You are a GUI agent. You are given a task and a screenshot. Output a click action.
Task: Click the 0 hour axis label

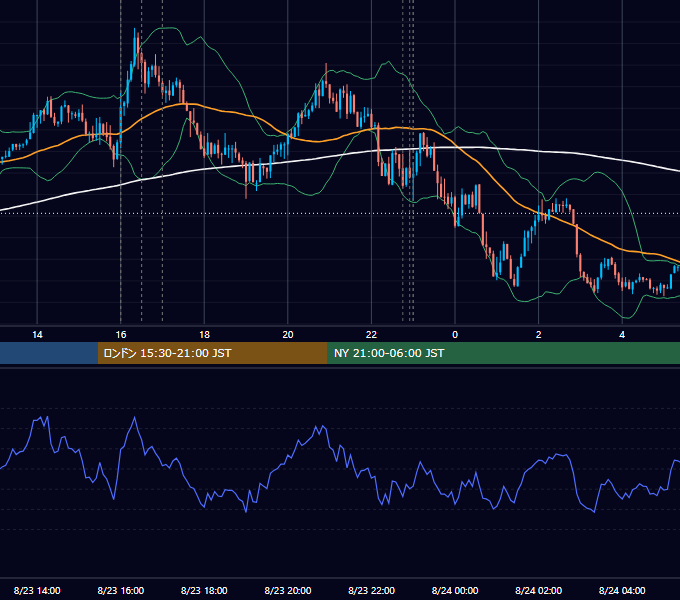tap(455, 335)
